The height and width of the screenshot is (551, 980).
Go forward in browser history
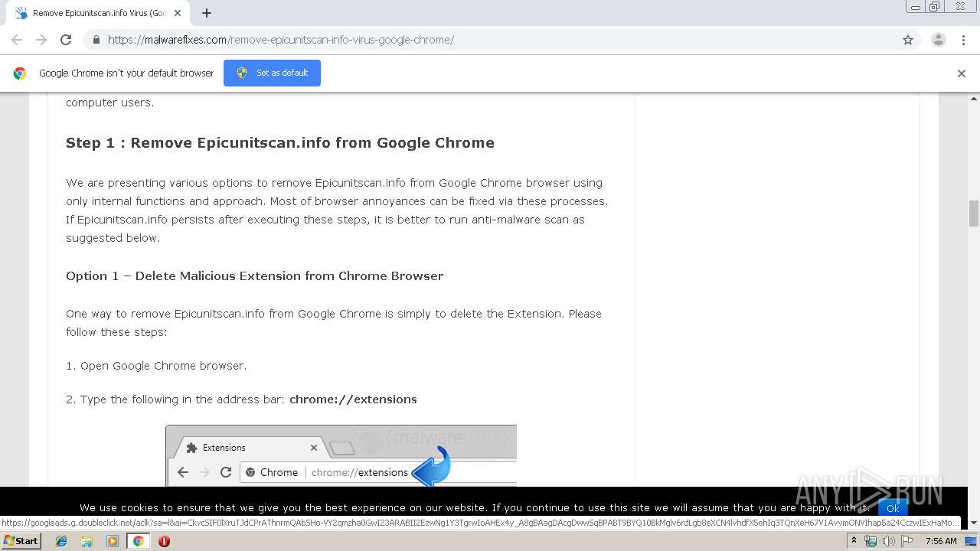(x=41, y=40)
